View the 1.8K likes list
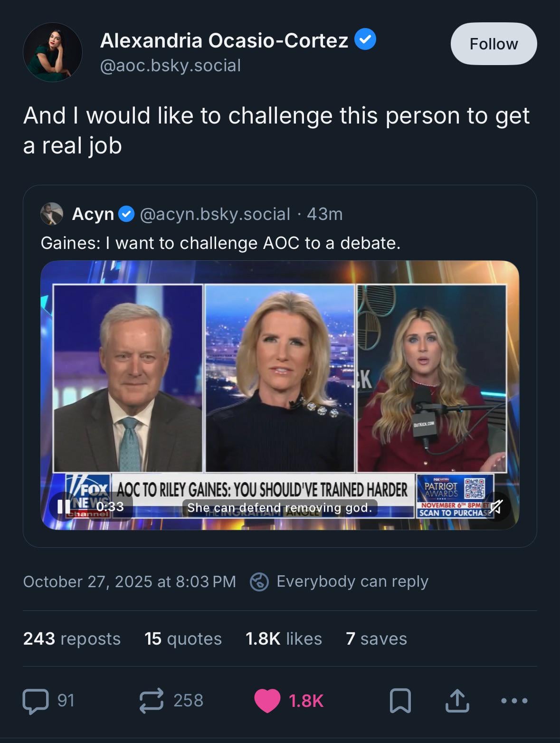Image resolution: width=560 pixels, height=743 pixels. [x=284, y=639]
